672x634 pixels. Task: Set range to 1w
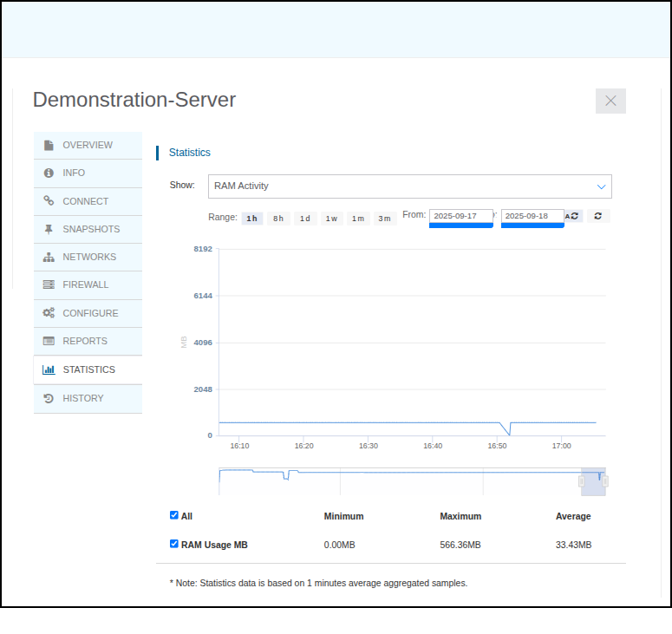pos(331,219)
